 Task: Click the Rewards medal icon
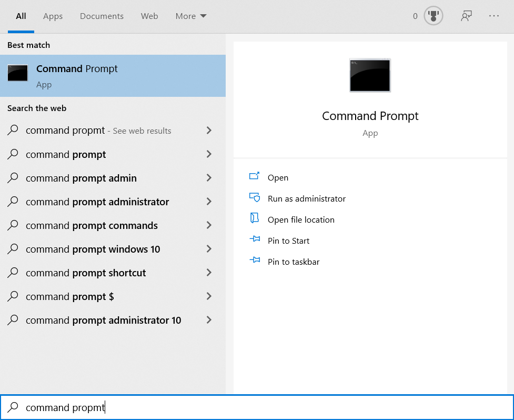(x=432, y=16)
